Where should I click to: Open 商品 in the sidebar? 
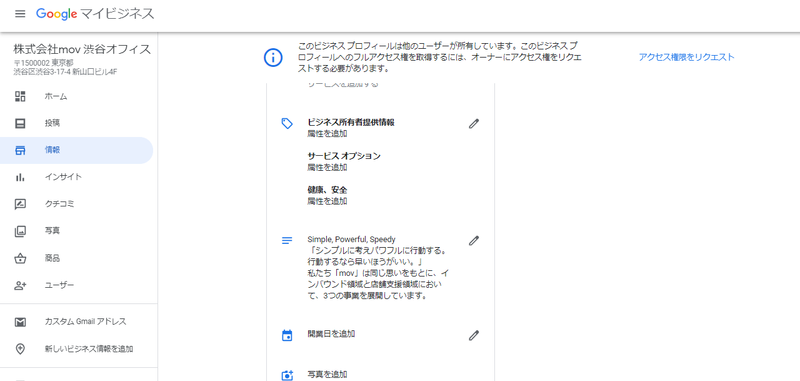[77, 258]
